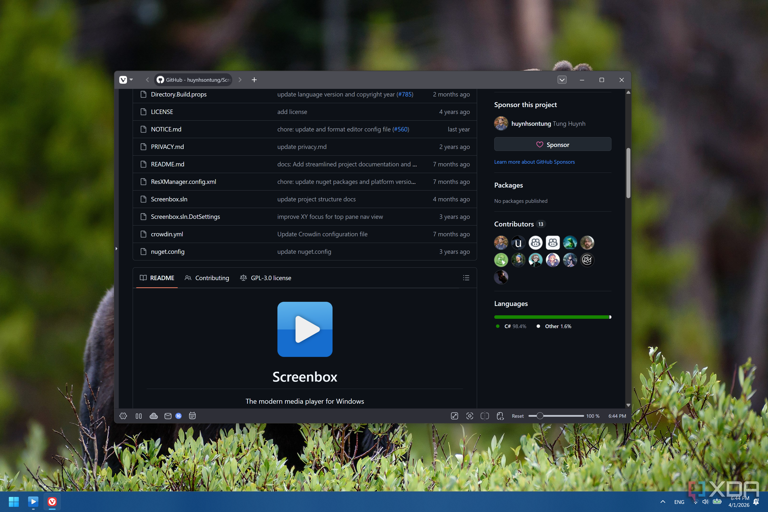Show hidden tray icons chevron
Screen dimensions: 768x512
point(663,502)
